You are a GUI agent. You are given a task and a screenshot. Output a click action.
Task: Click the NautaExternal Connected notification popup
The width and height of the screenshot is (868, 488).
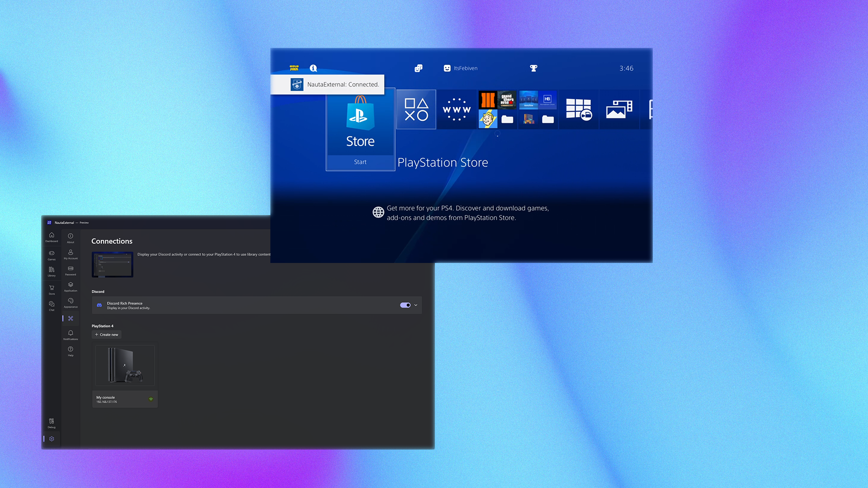click(x=327, y=84)
